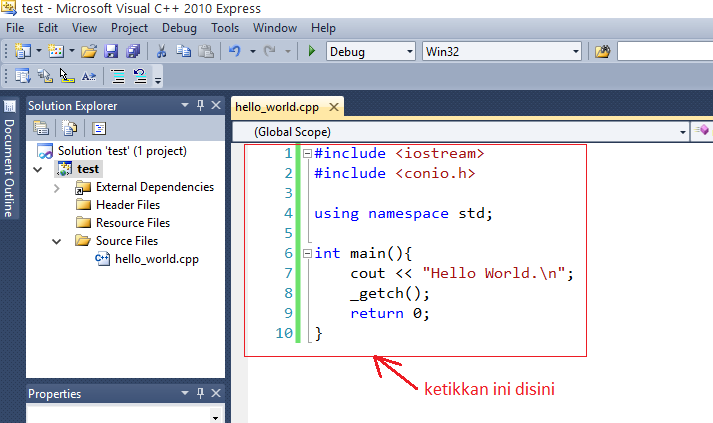The width and height of the screenshot is (713, 423).
Task: Collapse the int main() outline toggle
Action: click(x=307, y=253)
